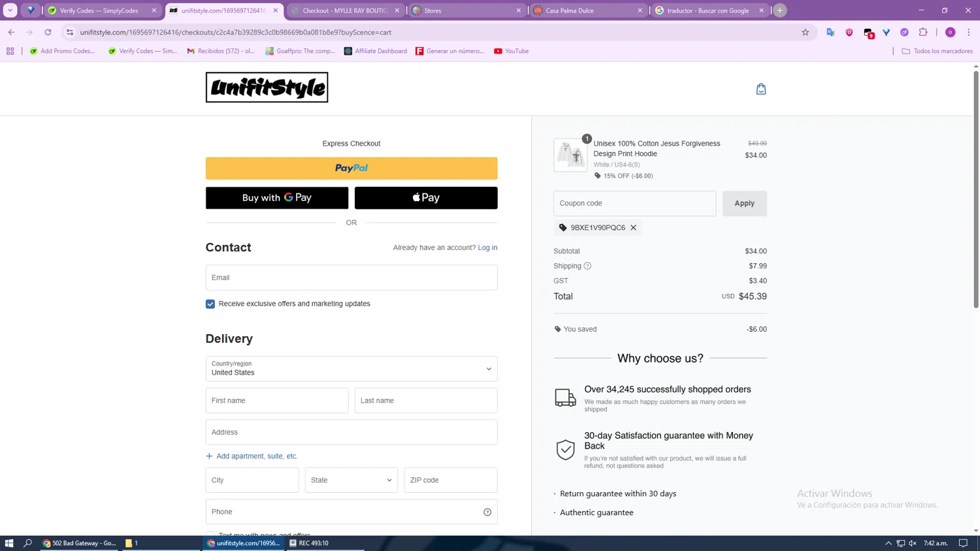
Task: Apply the coupon code
Action: (x=745, y=204)
